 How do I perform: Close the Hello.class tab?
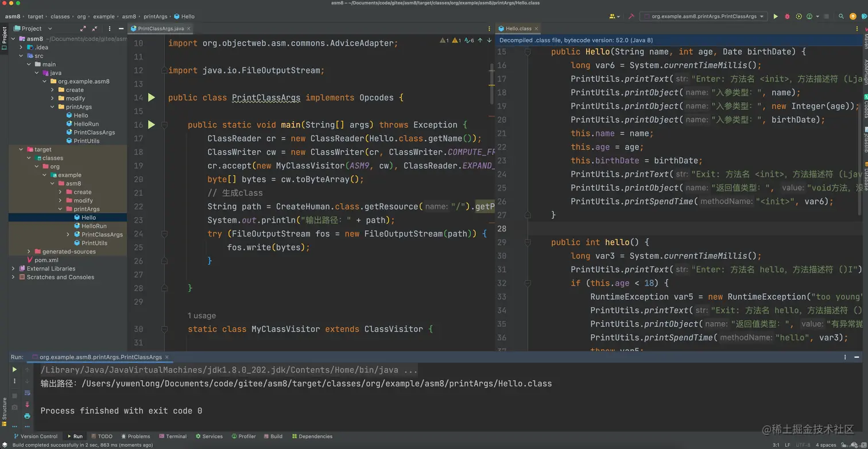(x=536, y=28)
